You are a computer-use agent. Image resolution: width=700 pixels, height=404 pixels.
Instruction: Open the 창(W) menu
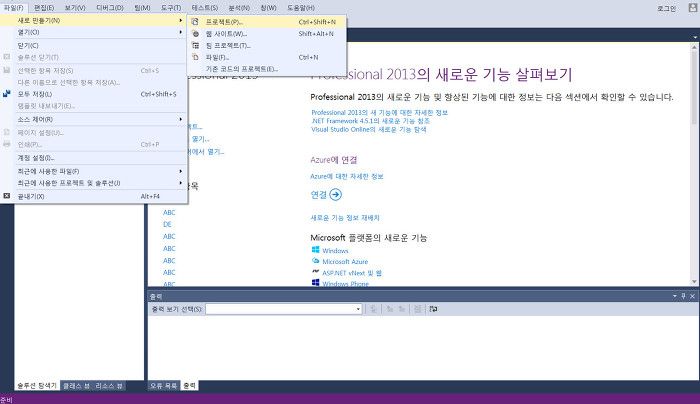(x=268, y=8)
